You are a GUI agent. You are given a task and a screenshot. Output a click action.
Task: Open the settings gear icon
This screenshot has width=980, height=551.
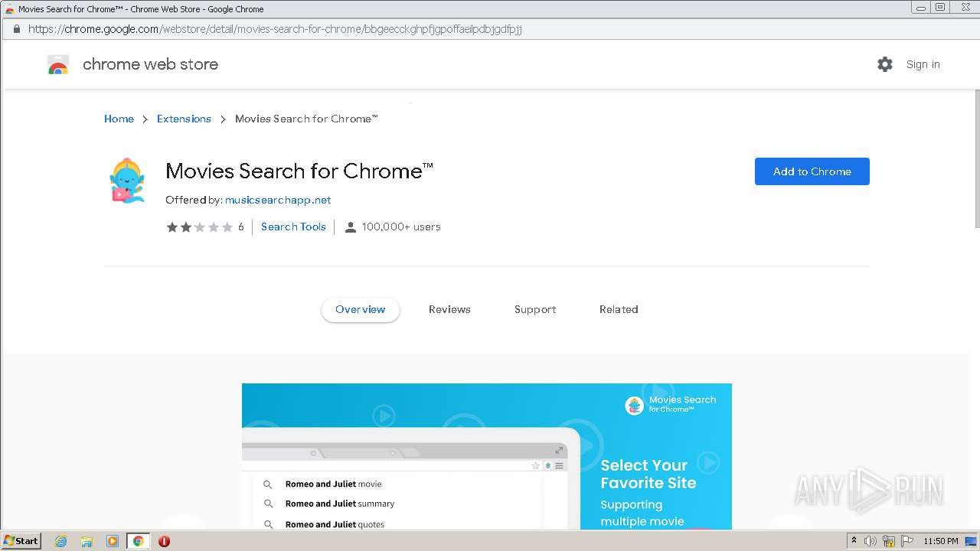[885, 64]
